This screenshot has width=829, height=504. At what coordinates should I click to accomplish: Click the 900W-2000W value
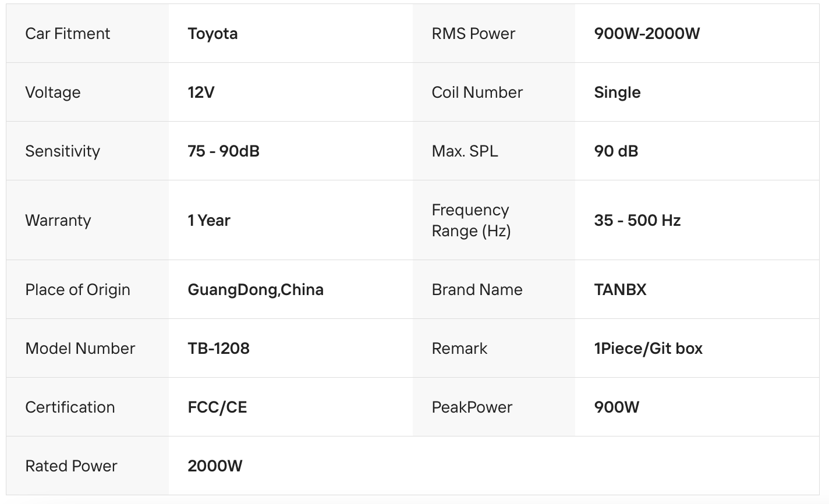(647, 34)
